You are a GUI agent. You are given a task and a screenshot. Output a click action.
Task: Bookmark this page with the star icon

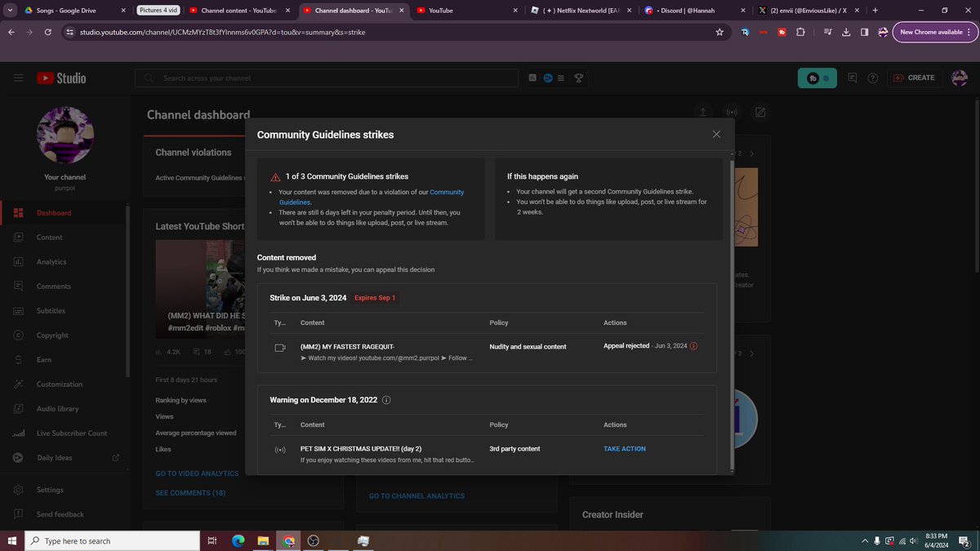click(x=719, y=32)
